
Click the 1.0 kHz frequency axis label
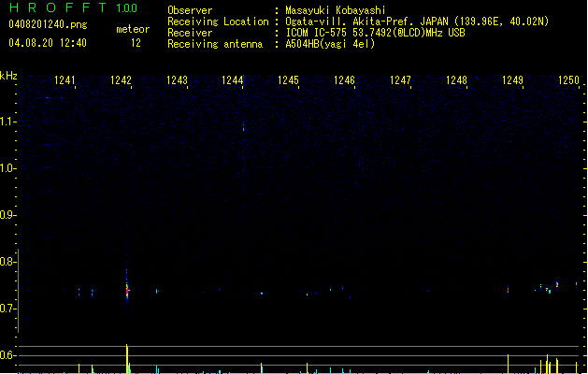pos(7,168)
